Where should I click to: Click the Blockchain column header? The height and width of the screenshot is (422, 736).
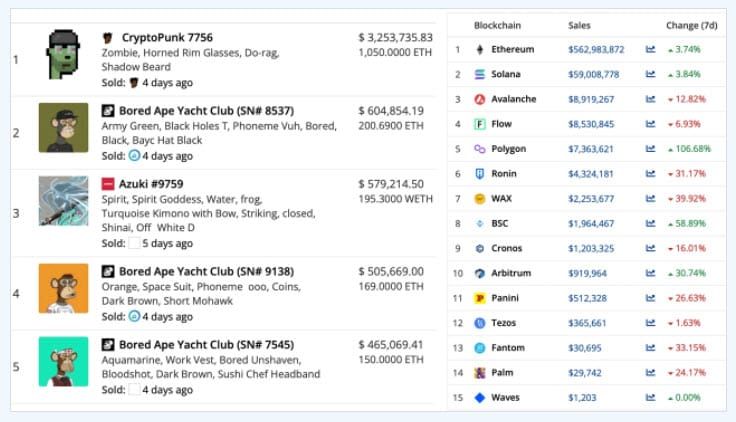coord(497,25)
